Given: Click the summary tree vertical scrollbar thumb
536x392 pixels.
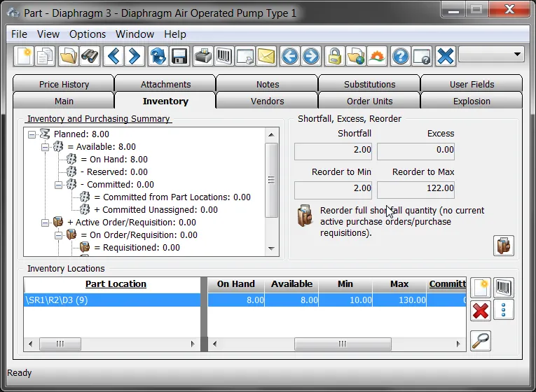Looking at the screenshot, I should [x=271, y=180].
